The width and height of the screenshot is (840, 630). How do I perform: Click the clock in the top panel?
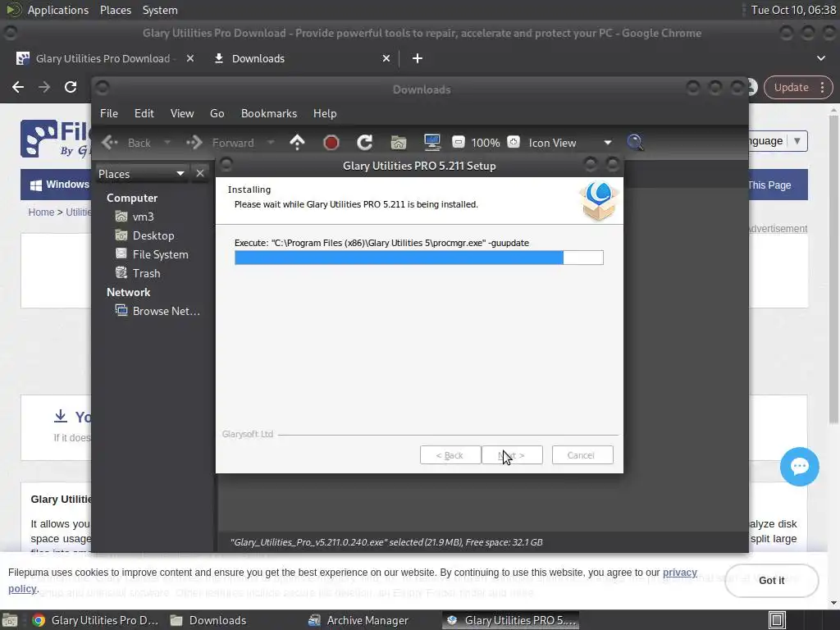click(793, 10)
